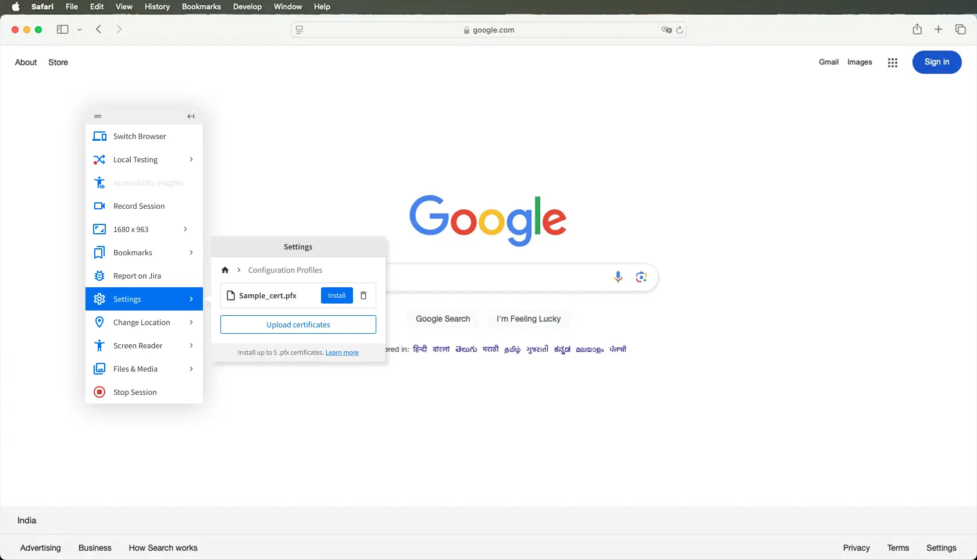Viewport: 977px width, 560px height.
Task: Click the Switch Browser icon
Action: (x=99, y=136)
